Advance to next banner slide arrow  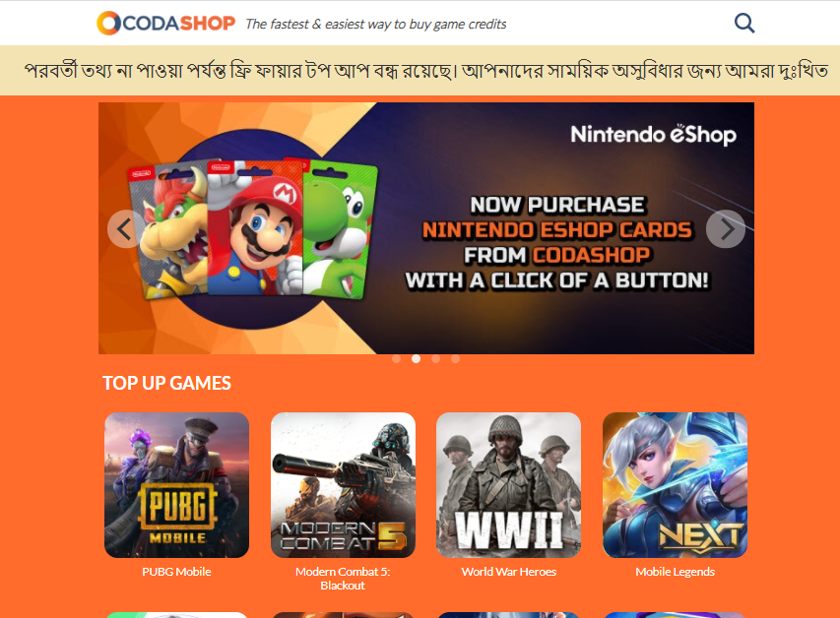[x=726, y=229]
